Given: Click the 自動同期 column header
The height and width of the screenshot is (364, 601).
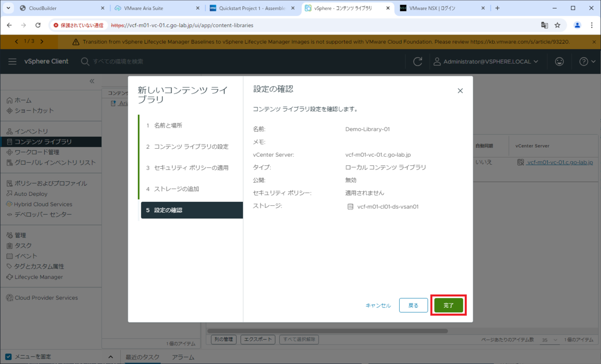Looking at the screenshot, I should click(484, 146).
